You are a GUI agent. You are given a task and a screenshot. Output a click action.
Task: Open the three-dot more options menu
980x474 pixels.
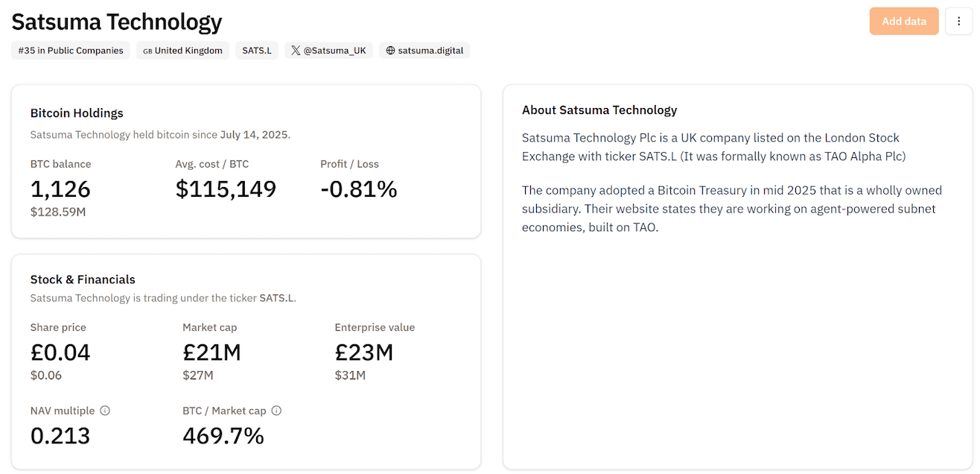[958, 21]
